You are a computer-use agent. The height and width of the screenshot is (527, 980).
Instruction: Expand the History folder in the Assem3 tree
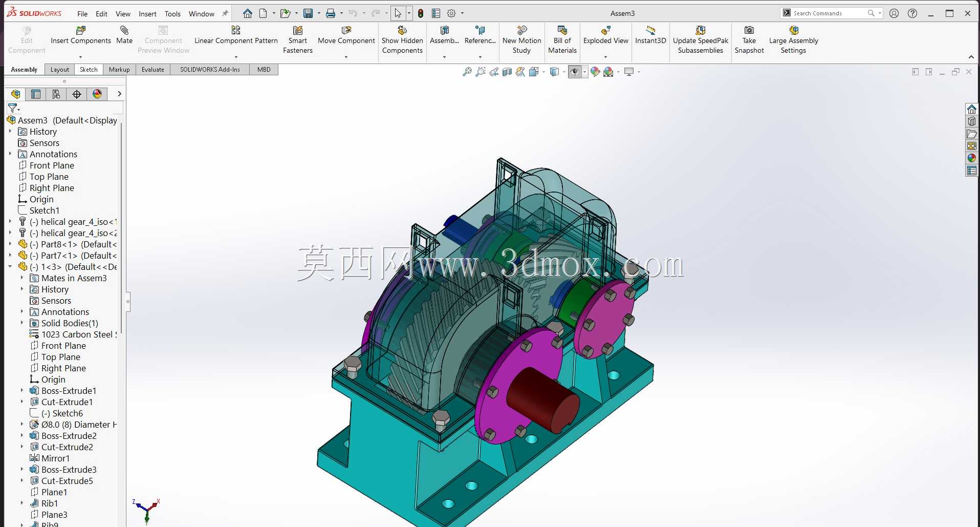coord(10,132)
